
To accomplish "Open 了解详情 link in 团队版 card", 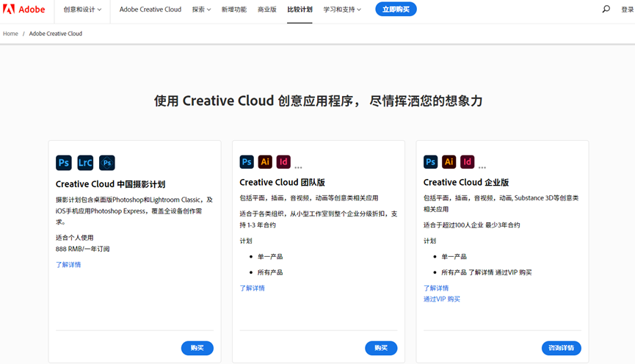I will click(252, 288).
